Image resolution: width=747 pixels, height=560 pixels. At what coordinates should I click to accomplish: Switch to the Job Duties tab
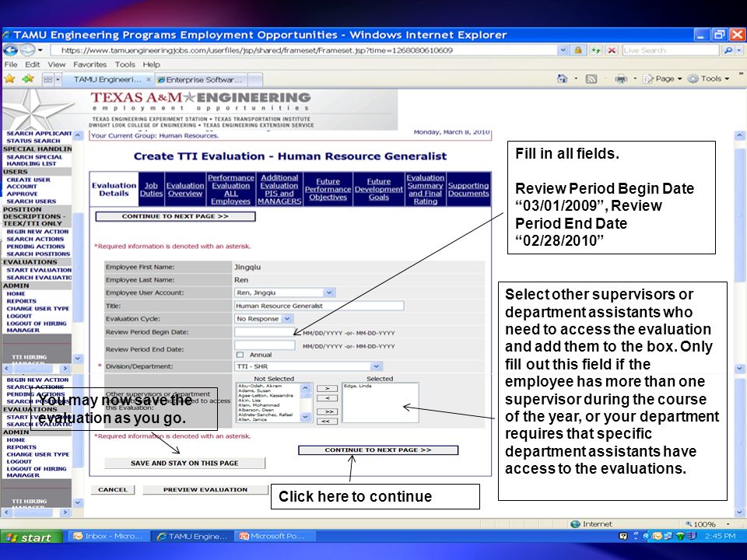pyautogui.click(x=151, y=189)
